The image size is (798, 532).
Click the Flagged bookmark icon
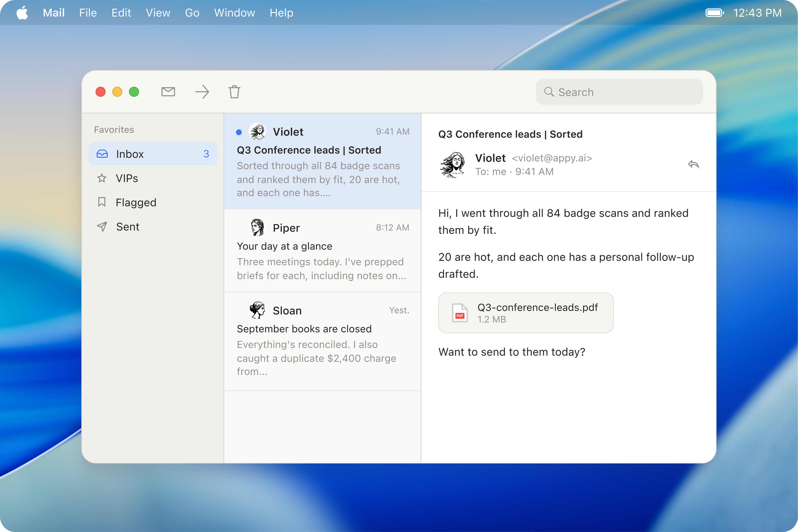coord(102,202)
